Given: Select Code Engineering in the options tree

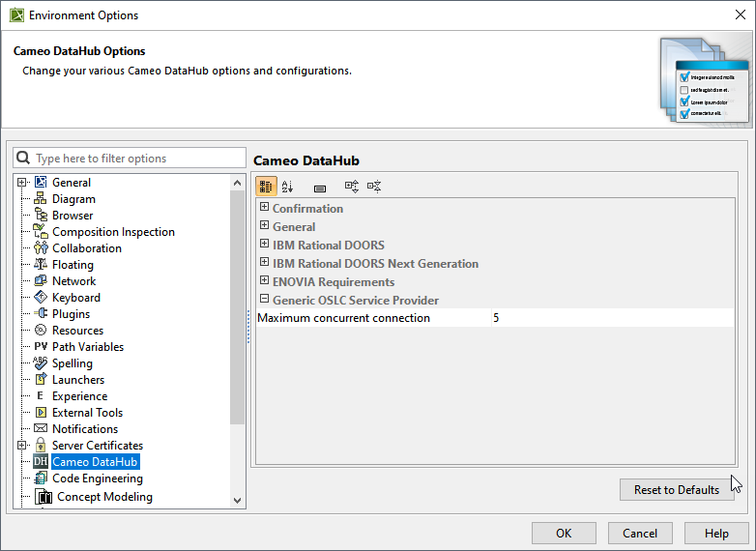Looking at the screenshot, I should coord(97,478).
